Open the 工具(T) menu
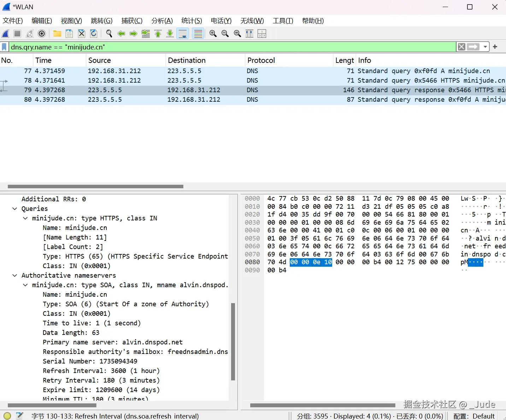The width and height of the screenshot is (506, 420). tap(283, 20)
